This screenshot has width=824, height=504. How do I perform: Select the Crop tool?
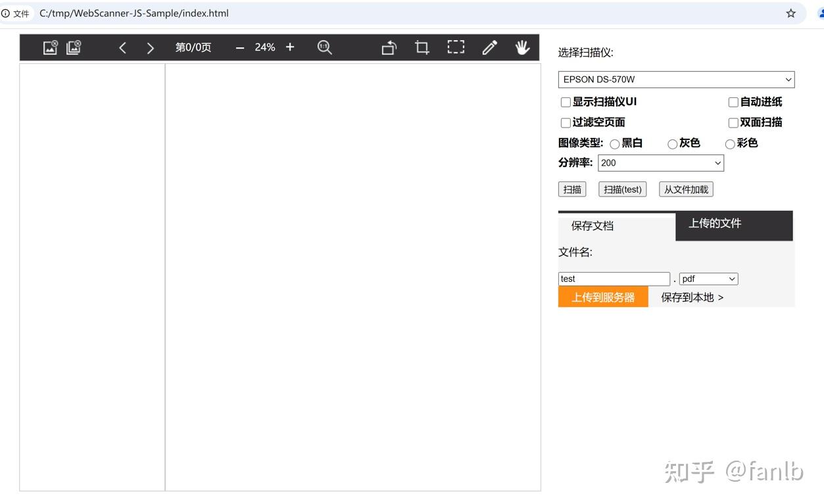(422, 47)
